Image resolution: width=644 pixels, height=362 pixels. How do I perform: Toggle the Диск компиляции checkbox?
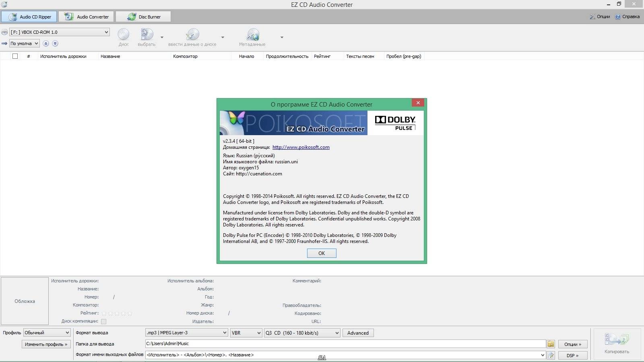coord(103,321)
